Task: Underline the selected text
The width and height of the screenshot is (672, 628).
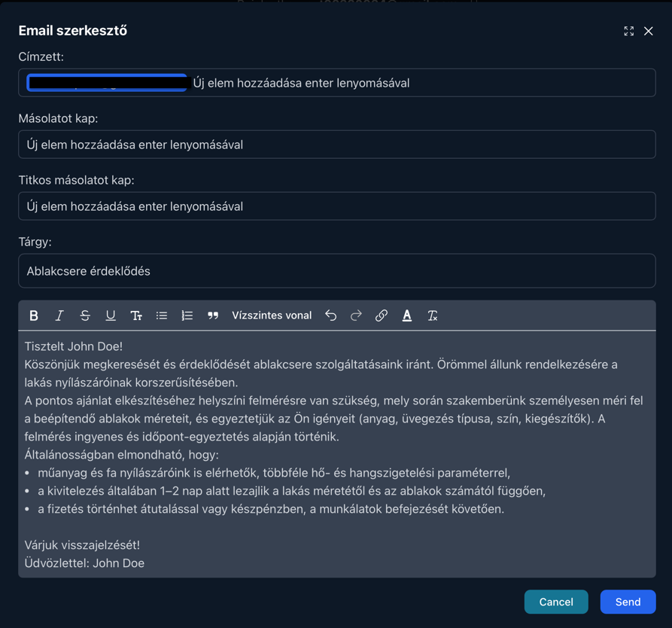Action: pos(111,316)
